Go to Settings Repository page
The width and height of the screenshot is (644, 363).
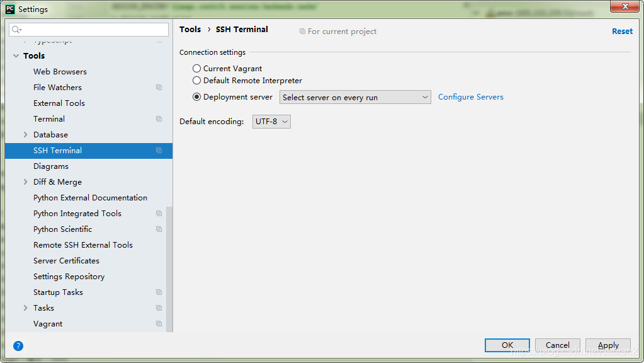point(69,276)
